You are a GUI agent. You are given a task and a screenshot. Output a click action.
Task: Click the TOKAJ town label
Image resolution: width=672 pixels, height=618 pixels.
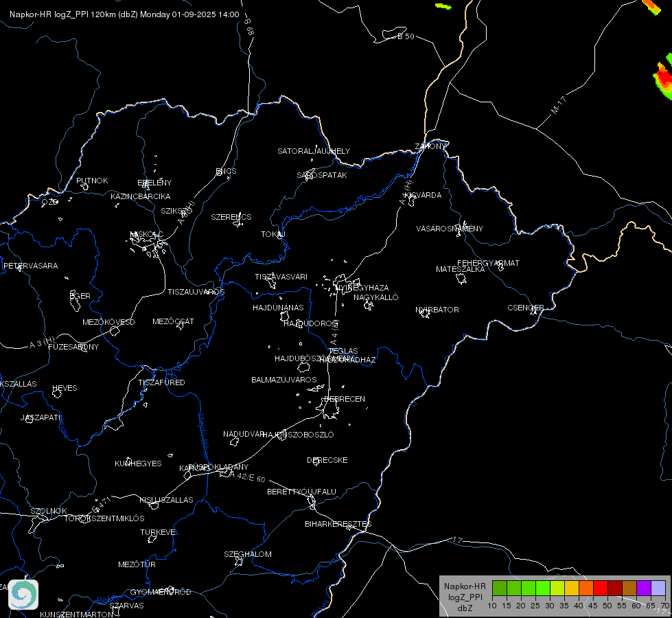(273, 234)
